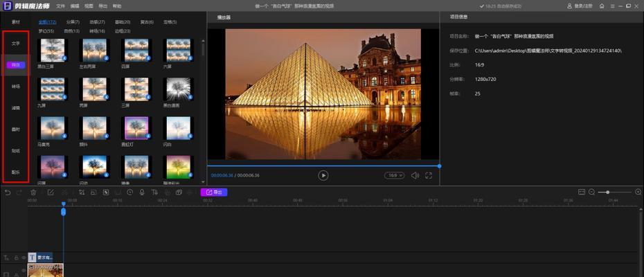Switch to 滤镜 sidebar section

(16, 107)
